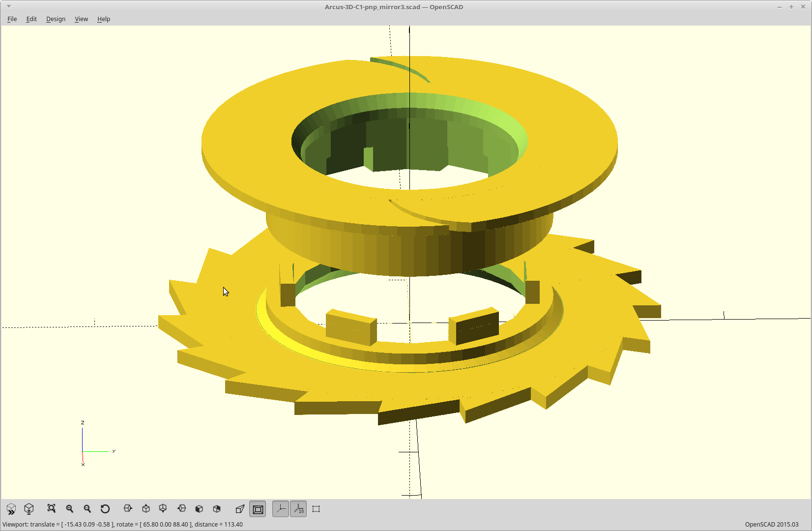Open the View menu
This screenshot has width=812, height=531.
pos(81,19)
